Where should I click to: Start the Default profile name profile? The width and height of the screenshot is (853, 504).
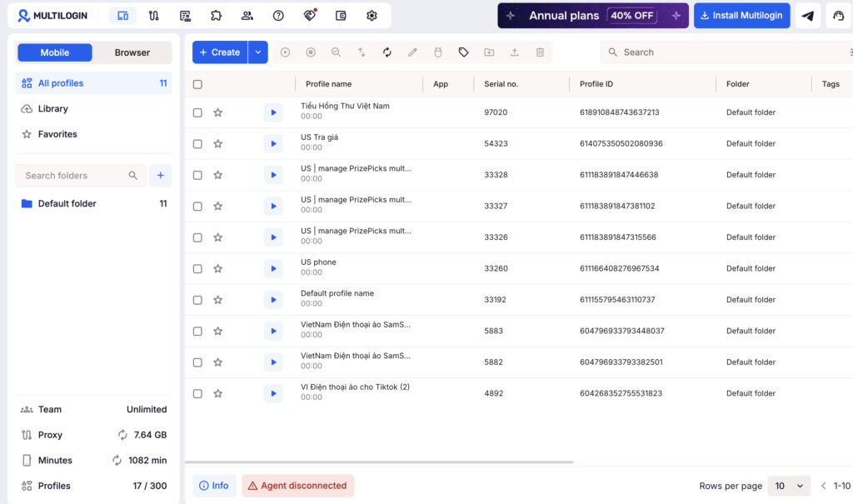[x=273, y=300]
